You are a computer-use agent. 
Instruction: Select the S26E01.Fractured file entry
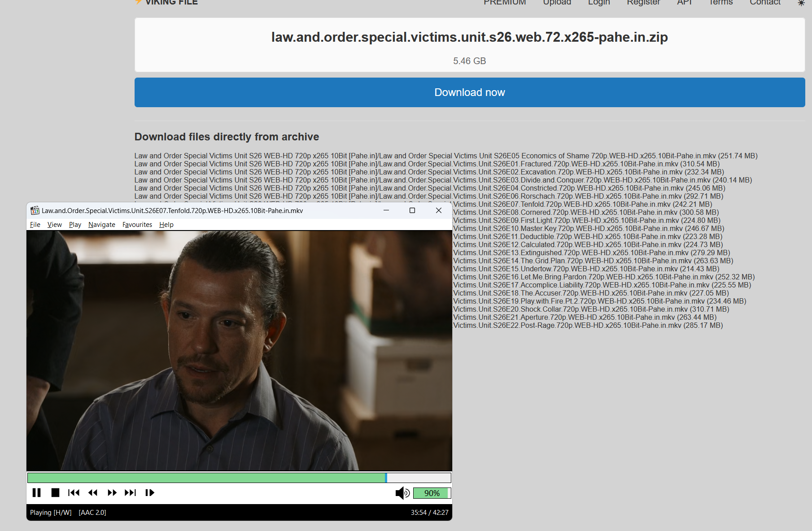[427, 164]
